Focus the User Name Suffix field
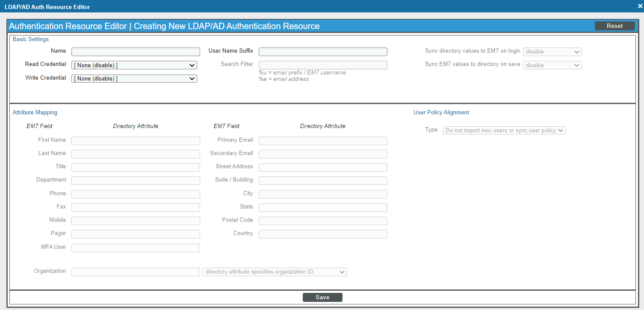This screenshot has height=310, width=644. click(x=323, y=52)
